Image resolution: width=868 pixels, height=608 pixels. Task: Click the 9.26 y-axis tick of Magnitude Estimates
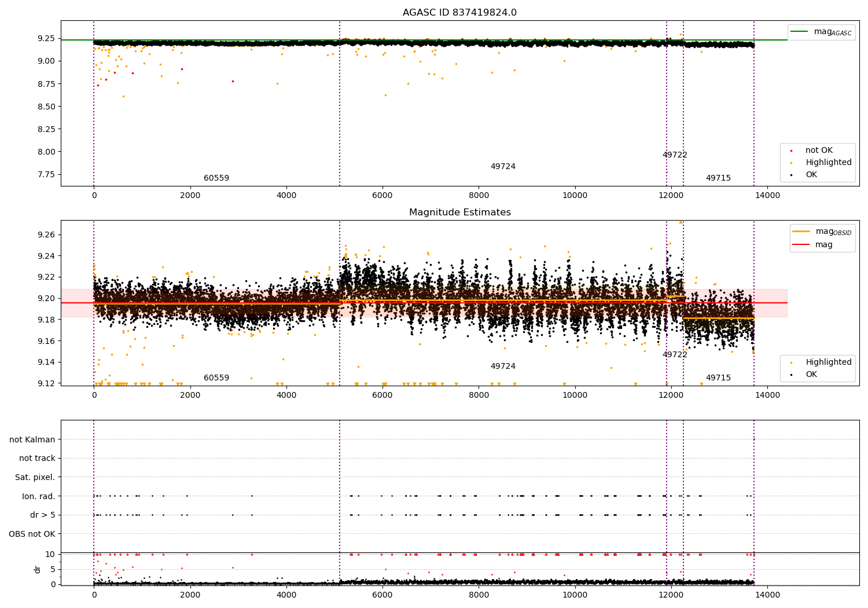46,235
